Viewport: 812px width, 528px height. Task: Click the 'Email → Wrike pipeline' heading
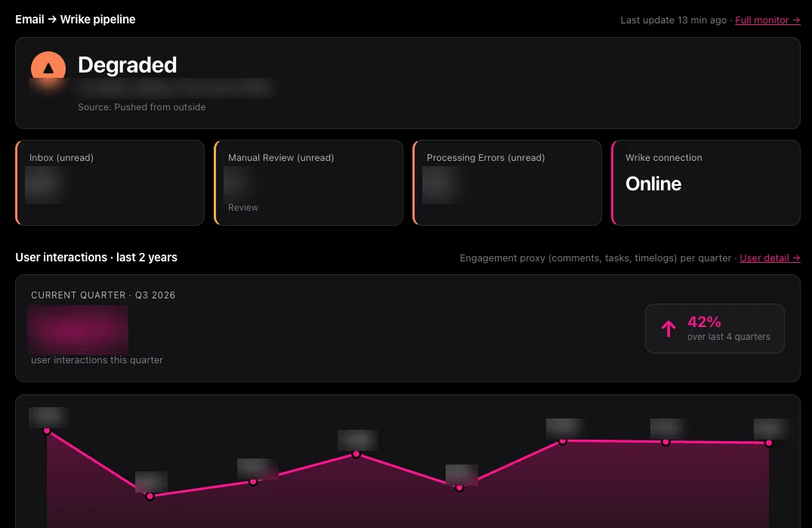(75, 20)
